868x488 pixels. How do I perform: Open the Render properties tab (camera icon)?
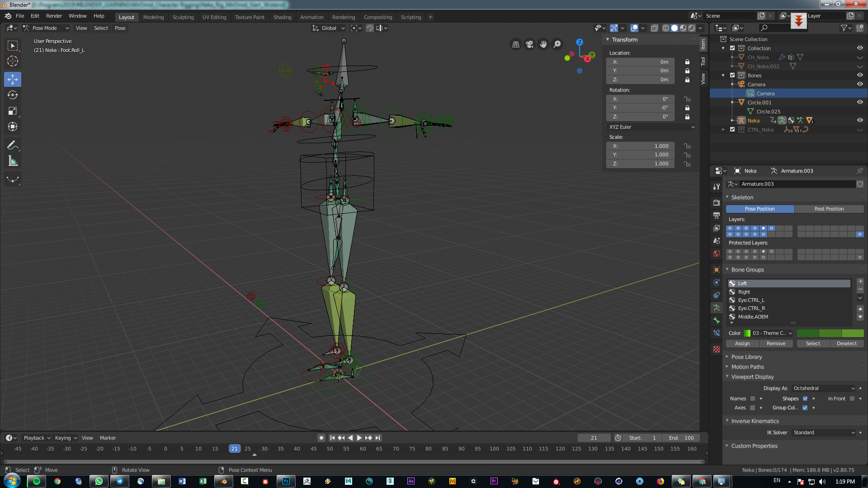[717, 202]
